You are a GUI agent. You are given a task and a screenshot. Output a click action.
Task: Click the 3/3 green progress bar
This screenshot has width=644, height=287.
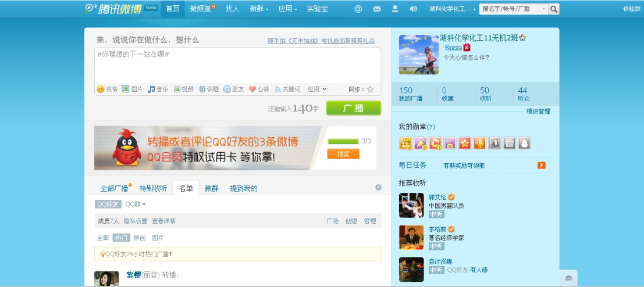(343, 141)
